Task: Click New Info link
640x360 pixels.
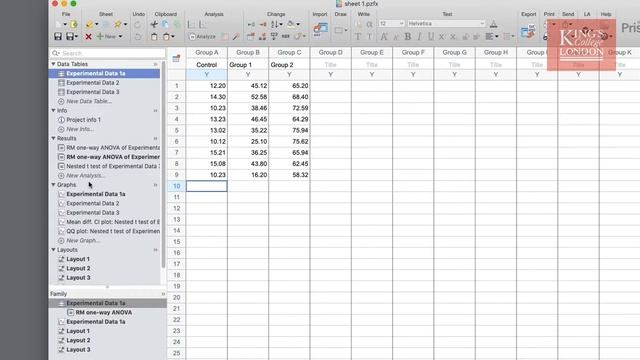Action: [x=80, y=129]
